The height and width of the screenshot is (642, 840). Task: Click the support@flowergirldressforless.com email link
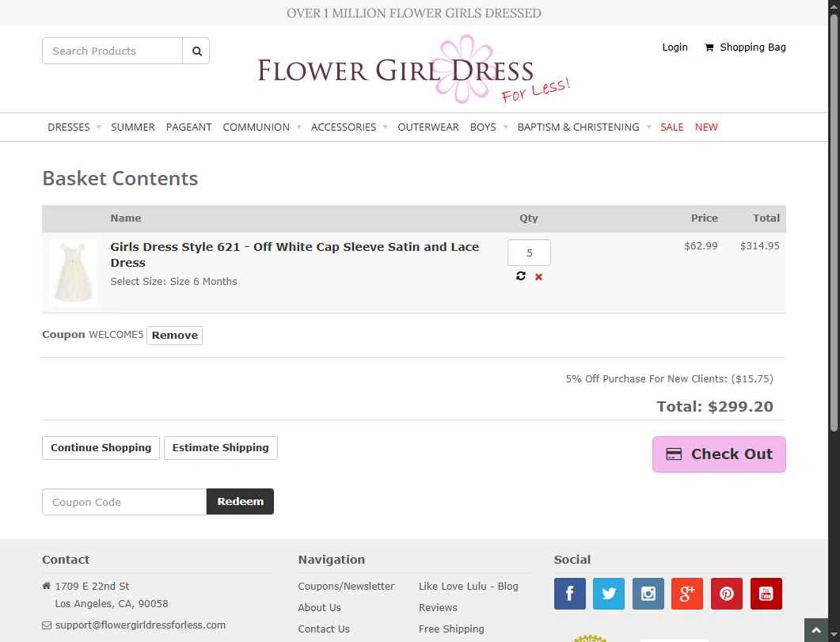point(140,625)
